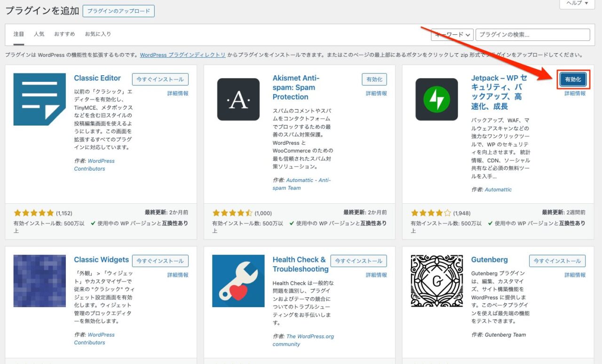Viewport: 602px width, 364px height.
Task: Open the Classic Widgets title link
Action: [101, 260]
